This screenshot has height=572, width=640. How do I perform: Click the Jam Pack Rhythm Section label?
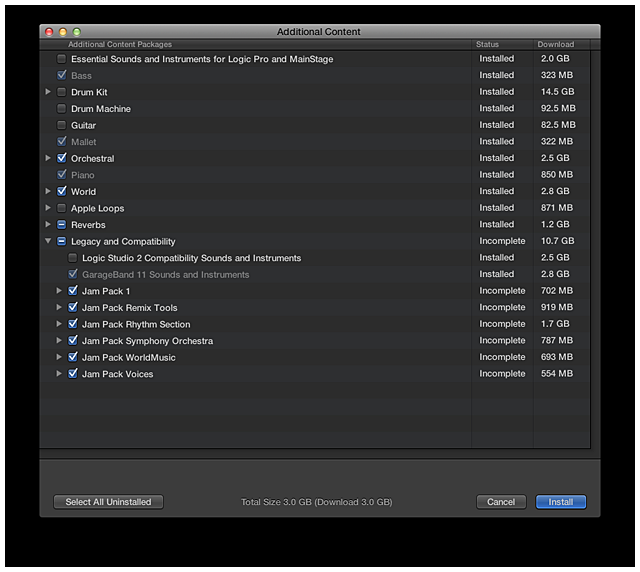point(136,325)
